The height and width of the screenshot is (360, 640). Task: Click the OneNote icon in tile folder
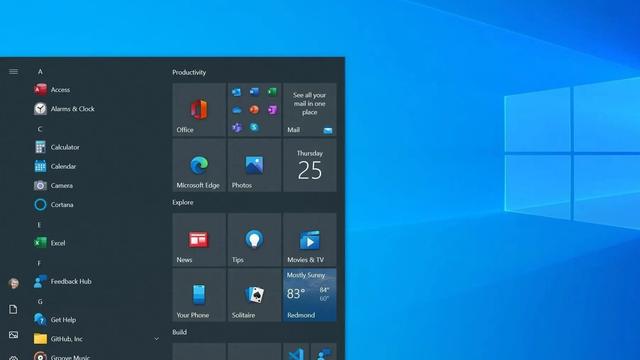[x=272, y=109]
